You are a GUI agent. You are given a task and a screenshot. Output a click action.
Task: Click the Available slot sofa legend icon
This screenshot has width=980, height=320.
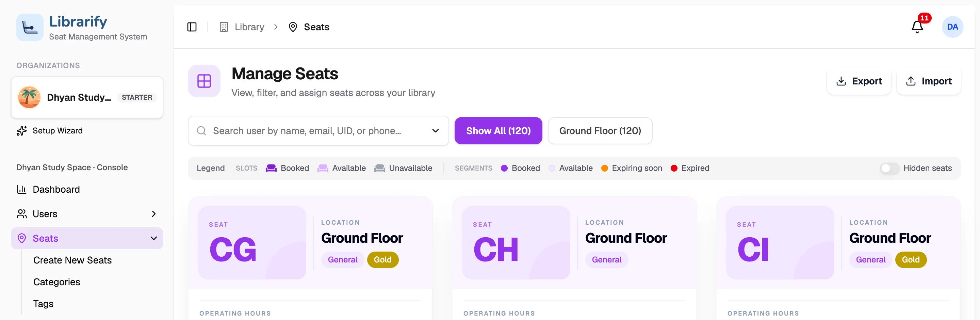pyautogui.click(x=323, y=168)
